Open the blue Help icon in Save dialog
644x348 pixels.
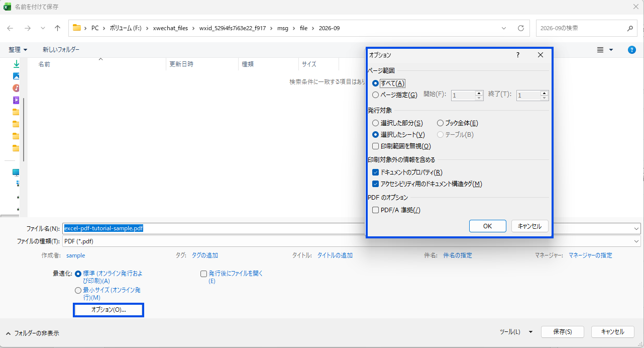(x=632, y=50)
